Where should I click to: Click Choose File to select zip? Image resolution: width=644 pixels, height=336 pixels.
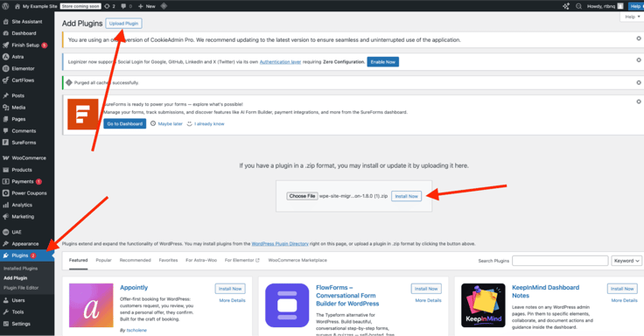[x=302, y=196]
